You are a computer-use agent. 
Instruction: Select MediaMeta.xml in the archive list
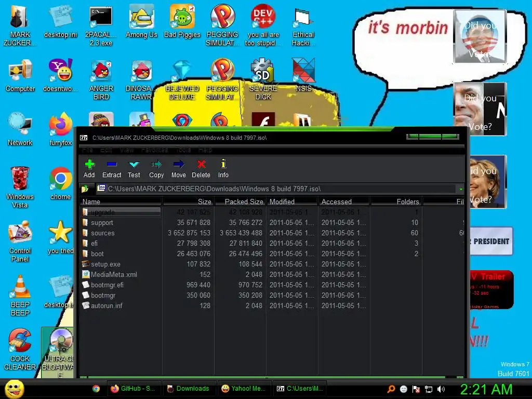(x=272, y=274)
